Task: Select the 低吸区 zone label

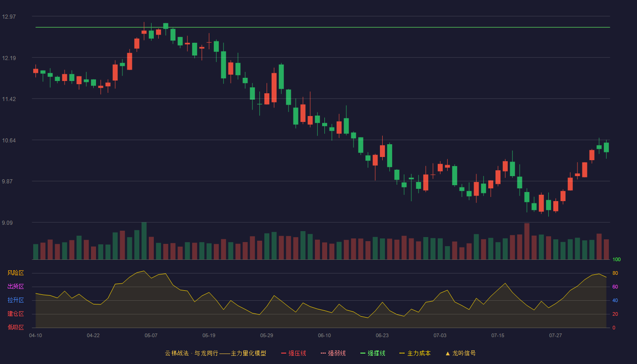Action: pyautogui.click(x=15, y=328)
